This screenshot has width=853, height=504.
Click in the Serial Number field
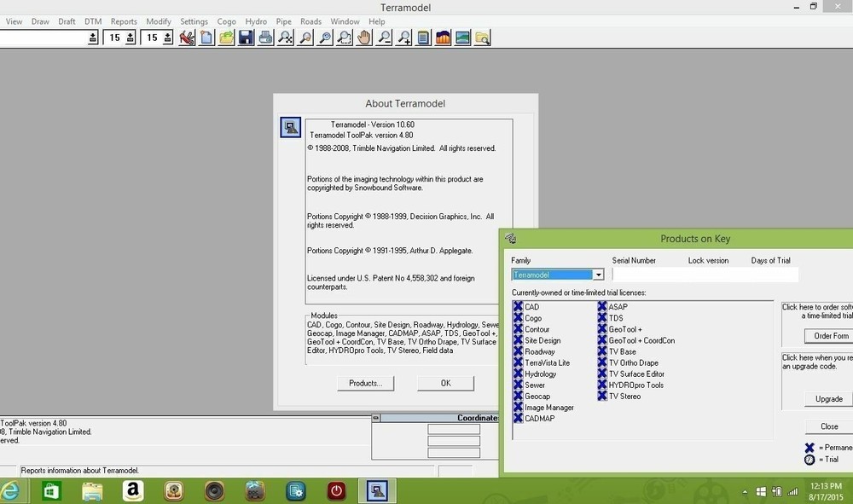pyautogui.click(x=705, y=275)
